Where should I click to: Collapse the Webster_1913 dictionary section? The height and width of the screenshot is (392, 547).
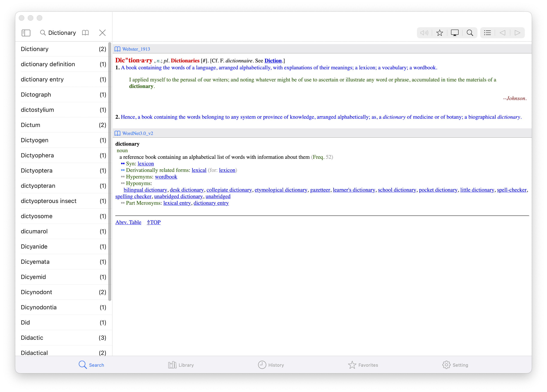tap(136, 49)
